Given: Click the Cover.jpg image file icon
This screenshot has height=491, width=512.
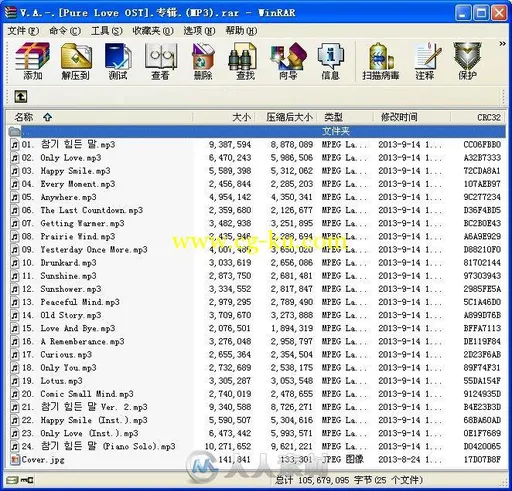Looking at the screenshot, I should pos(15,460).
